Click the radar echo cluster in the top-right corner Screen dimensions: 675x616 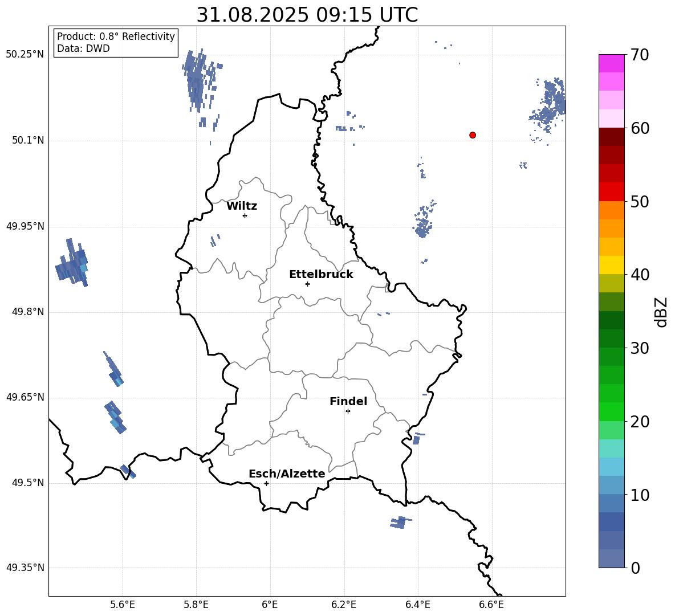click(x=547, y=105)
